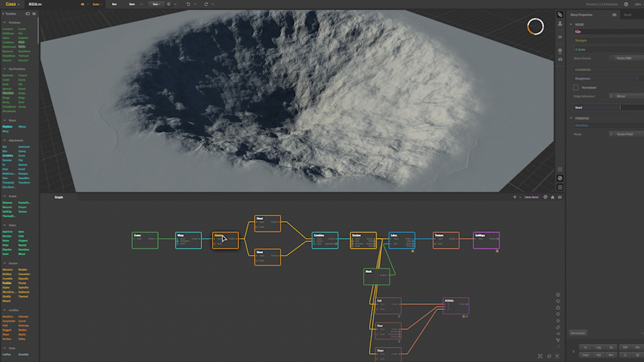Open the Auto dropdown in the top bar

[x=97, y=4]
